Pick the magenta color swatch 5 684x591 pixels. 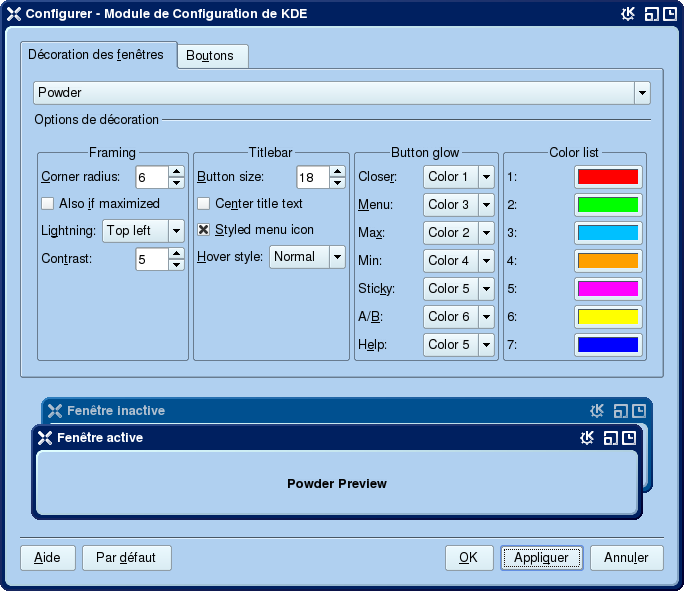point(608,289)
